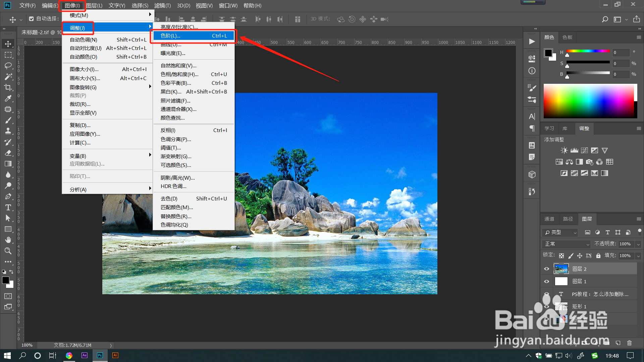The image size is (644, 362).
Task: Toggle the Auto-Select checkbox
Action: click(x=31, y=19)
